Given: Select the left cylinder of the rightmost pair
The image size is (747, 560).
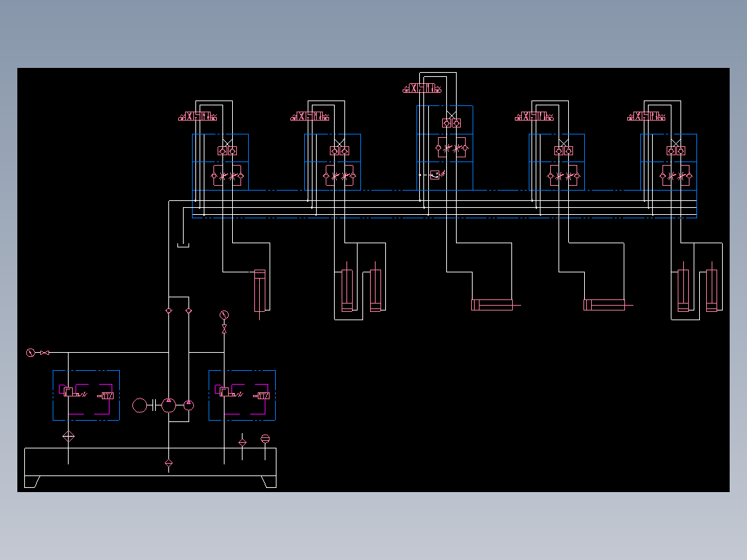Looking at the screenshot, I should (x=683, y=287).
